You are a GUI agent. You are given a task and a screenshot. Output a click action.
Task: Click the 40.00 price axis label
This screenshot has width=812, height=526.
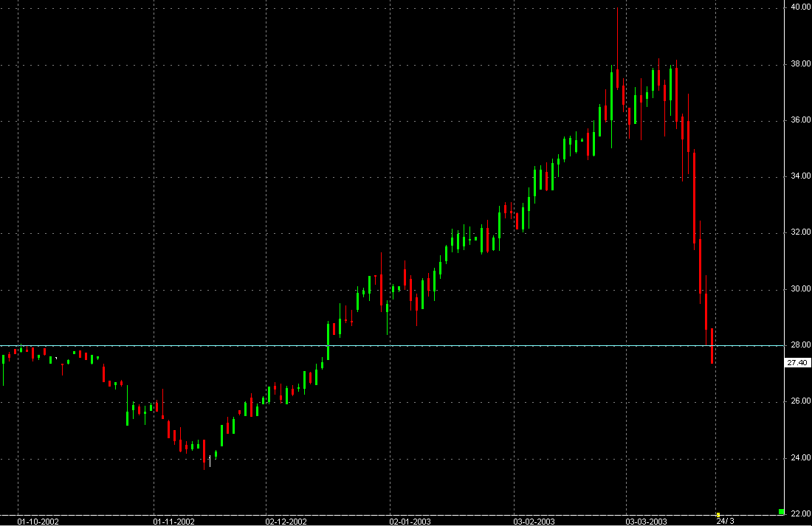800,7
